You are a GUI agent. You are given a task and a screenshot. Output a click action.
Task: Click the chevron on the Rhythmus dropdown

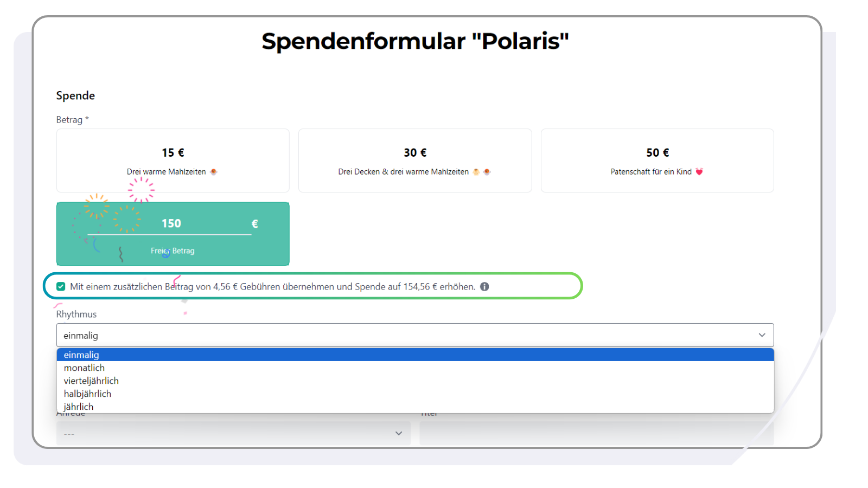pos(762,335)
